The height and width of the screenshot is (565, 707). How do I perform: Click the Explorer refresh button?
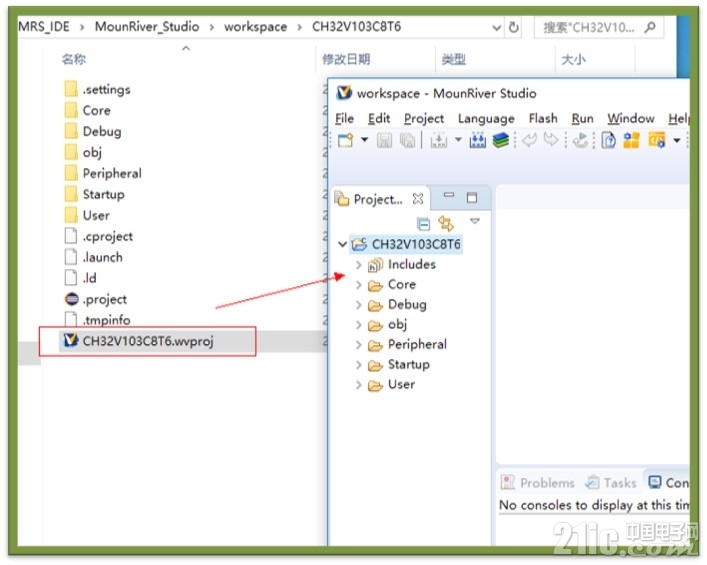coord(513,27)
